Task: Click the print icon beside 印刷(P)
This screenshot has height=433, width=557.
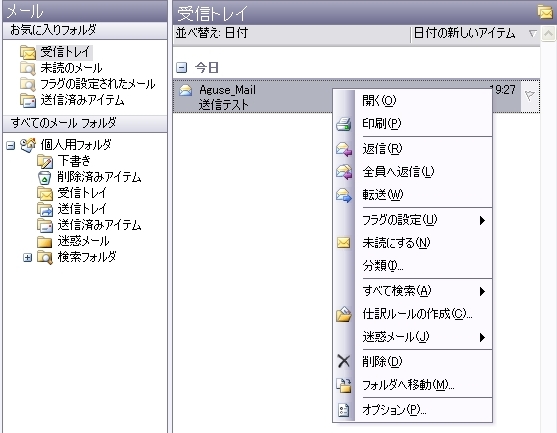Action: click(x=344, y=124)
